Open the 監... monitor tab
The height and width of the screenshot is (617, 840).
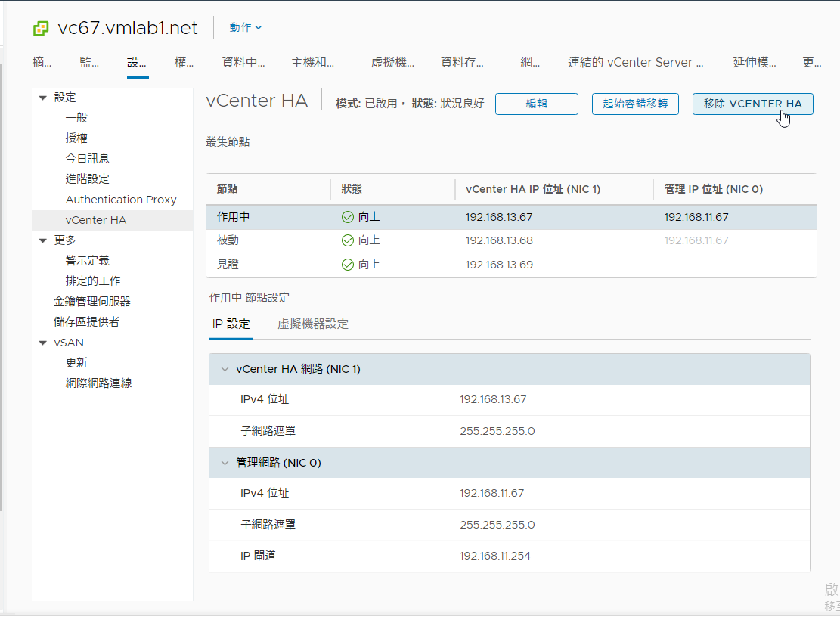pyautogui.click(x=89, y=63)
